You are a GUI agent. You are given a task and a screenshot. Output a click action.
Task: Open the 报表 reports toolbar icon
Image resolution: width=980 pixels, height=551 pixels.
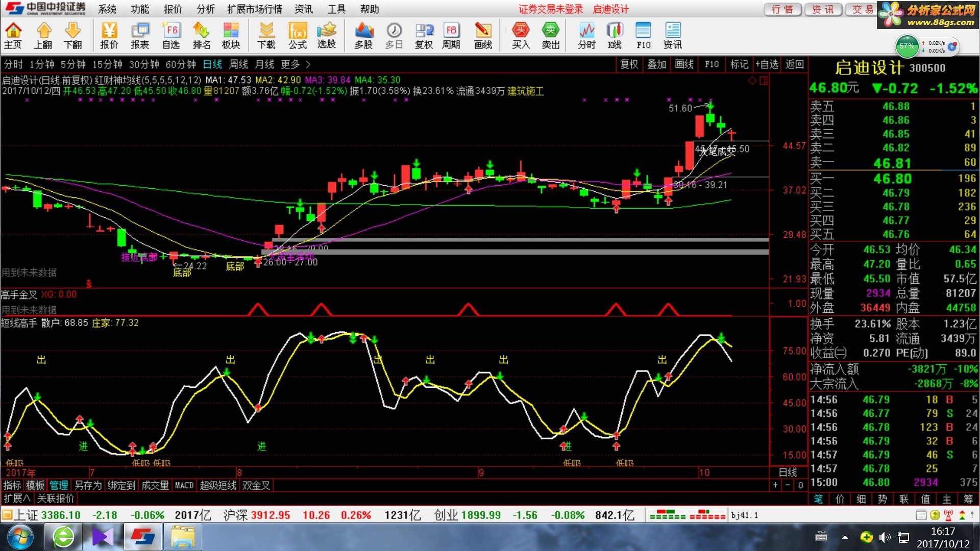click(x=140, y=36)
